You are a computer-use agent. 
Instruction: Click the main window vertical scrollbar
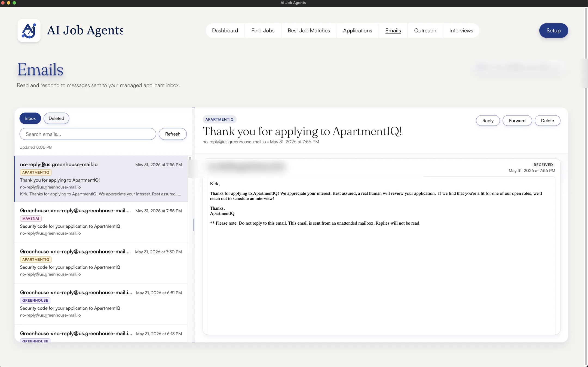coord(586,187)
